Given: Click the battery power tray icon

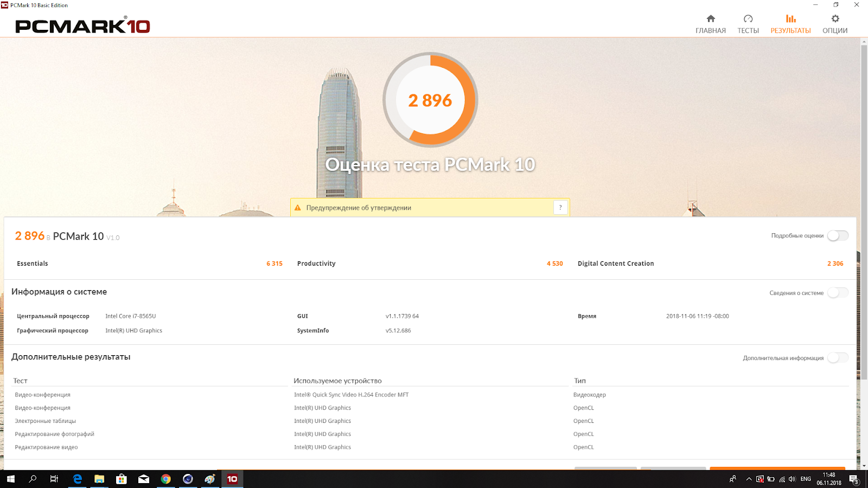Looking at the screenshot, I should click(771, 479).
